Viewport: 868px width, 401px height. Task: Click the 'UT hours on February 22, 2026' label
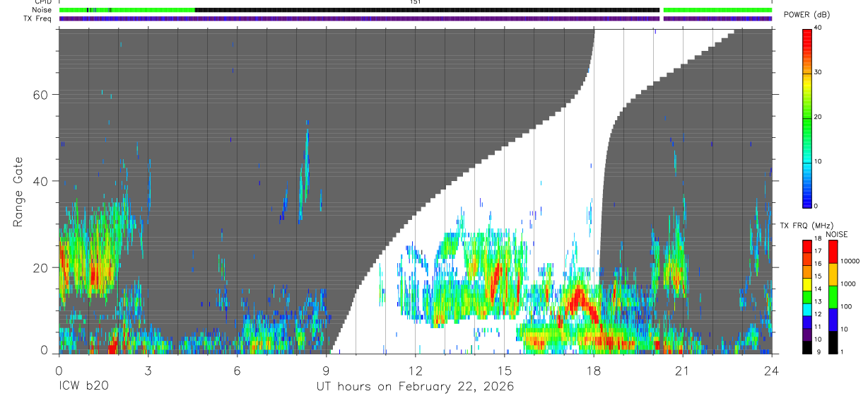point(415,387)
